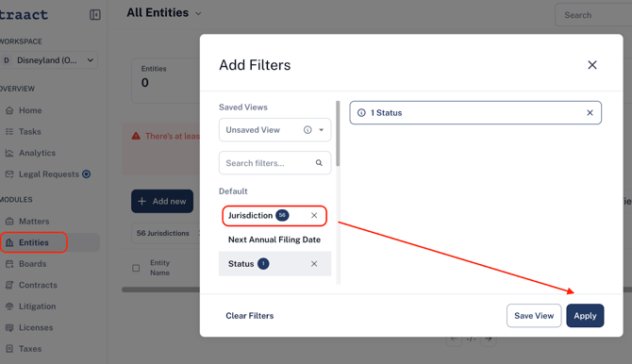
Task: Click the info icon next to 1 Status
Action: (361, 113)
